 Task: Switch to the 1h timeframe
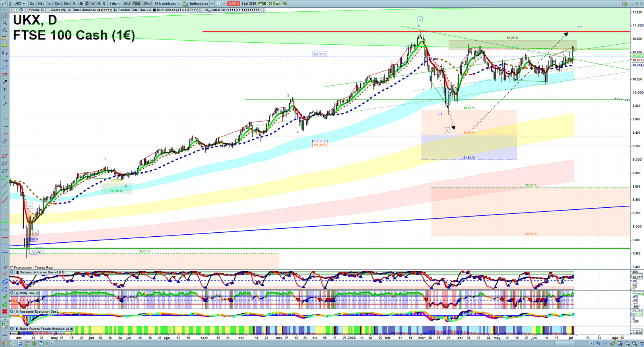(74, 4)
